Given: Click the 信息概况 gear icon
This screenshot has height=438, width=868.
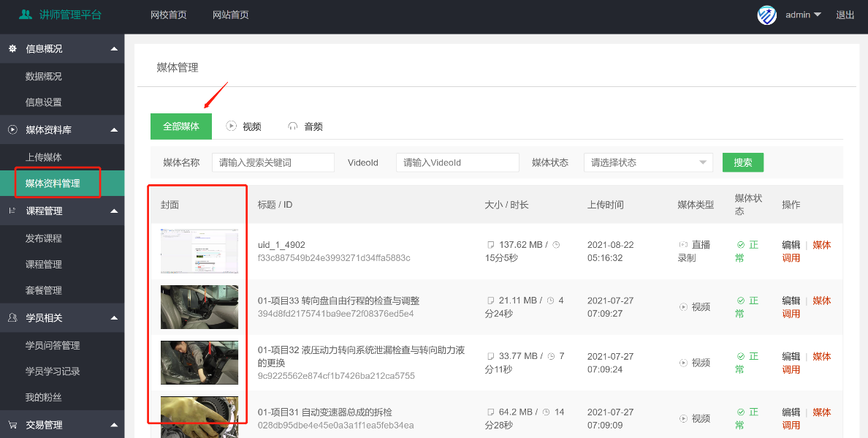Looking at the screenshot, I should pyautogui.click(x=12, y=49).
